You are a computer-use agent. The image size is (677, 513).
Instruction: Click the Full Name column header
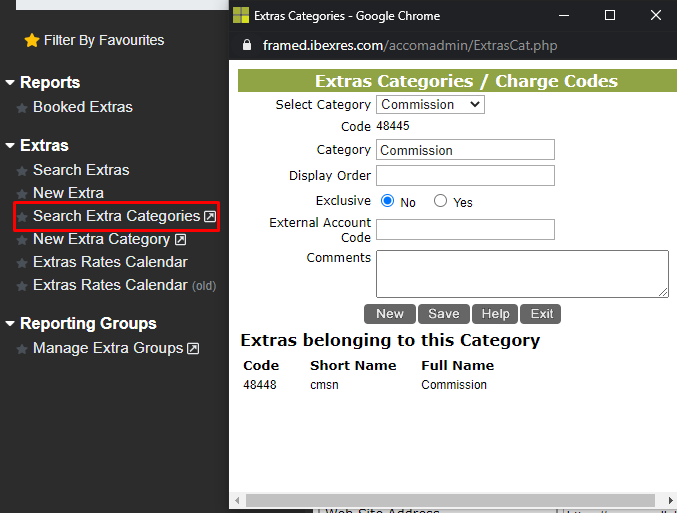[458, 365]
